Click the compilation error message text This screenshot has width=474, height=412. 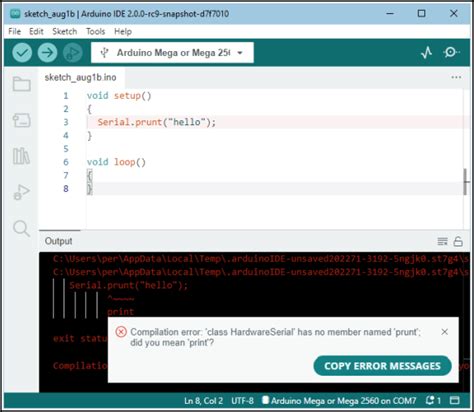pyautogui.click(x=275, y=337)
